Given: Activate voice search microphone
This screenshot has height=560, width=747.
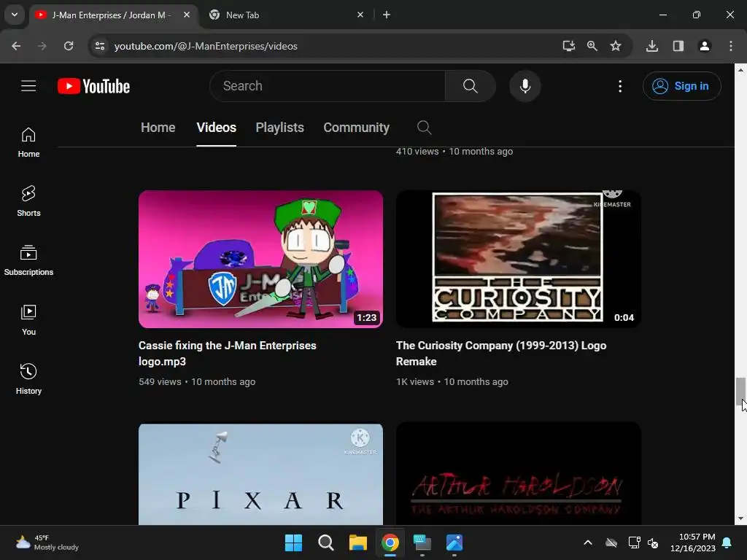Looking at the screenshot, I should [x=525, y=86].
